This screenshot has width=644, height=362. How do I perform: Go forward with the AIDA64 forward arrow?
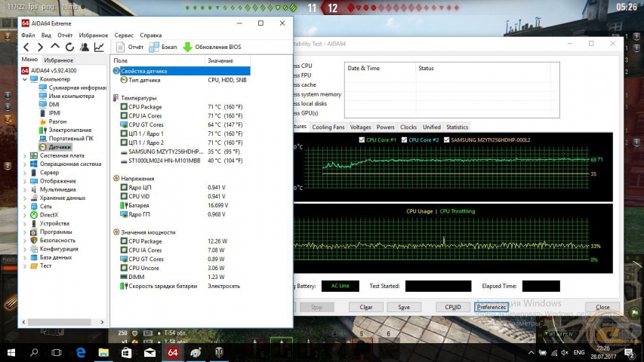tap(40, 48)
